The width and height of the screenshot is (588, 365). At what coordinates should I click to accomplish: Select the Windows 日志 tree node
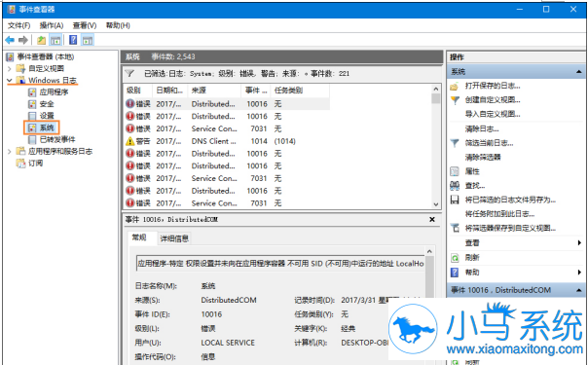pyautogui.click(x=53, y=80)
